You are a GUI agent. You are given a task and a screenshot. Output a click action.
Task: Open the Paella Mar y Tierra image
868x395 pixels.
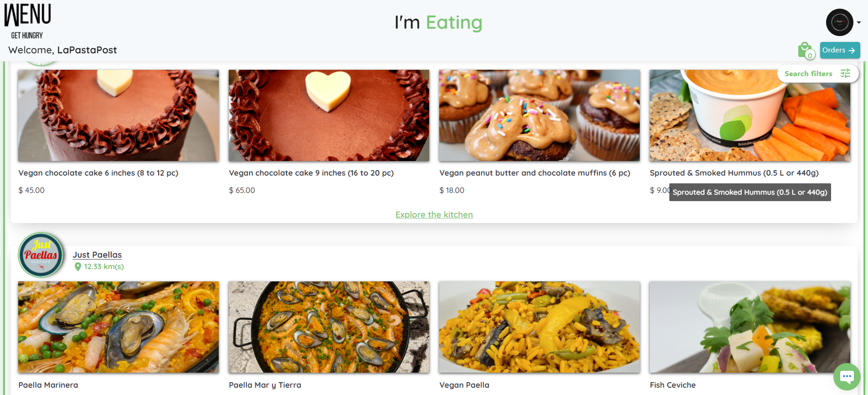point(329,327)
